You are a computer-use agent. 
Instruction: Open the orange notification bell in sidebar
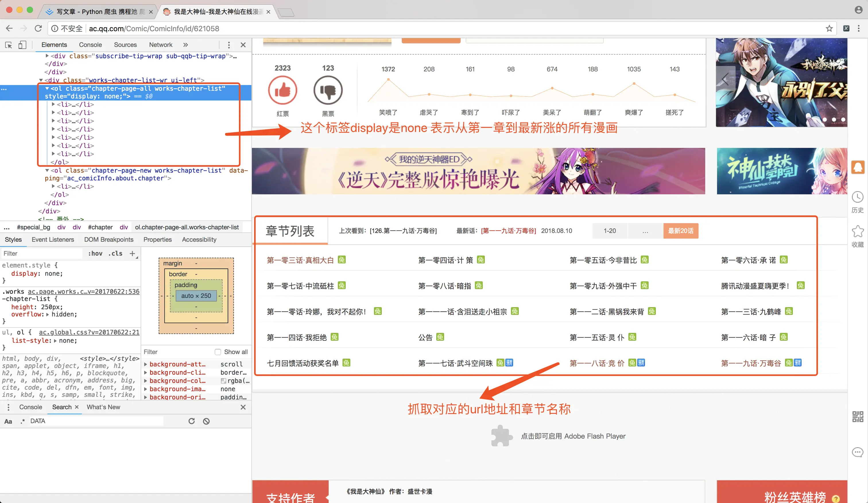click(858, 168)
